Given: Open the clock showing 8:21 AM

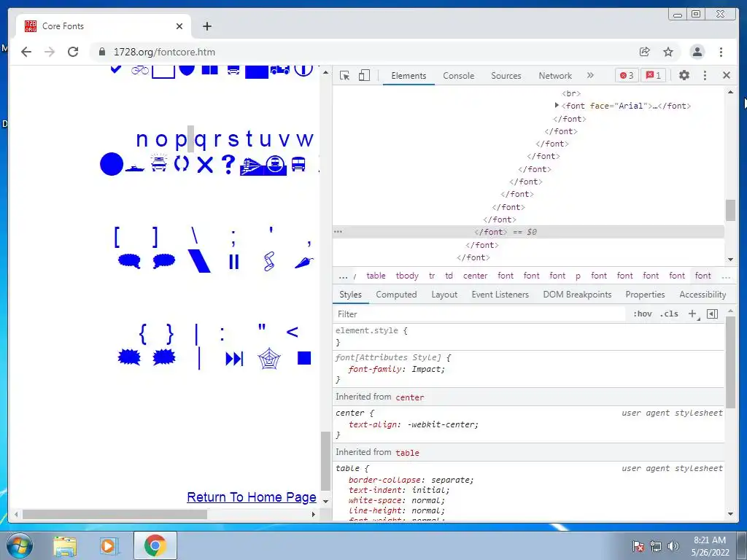Looking at the screenshot, I should pos(710,546).
